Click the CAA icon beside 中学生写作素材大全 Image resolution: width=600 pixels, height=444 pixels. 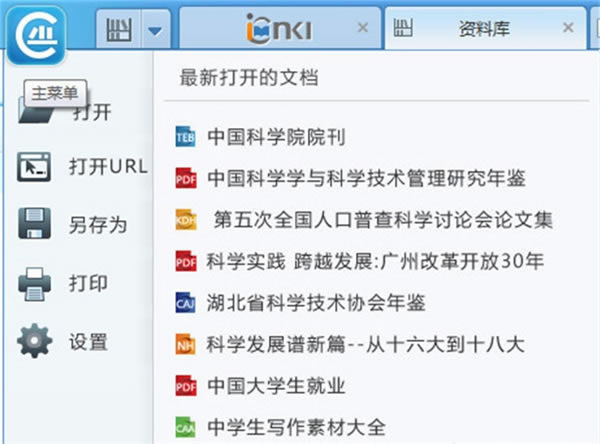(x=186, y=428)
